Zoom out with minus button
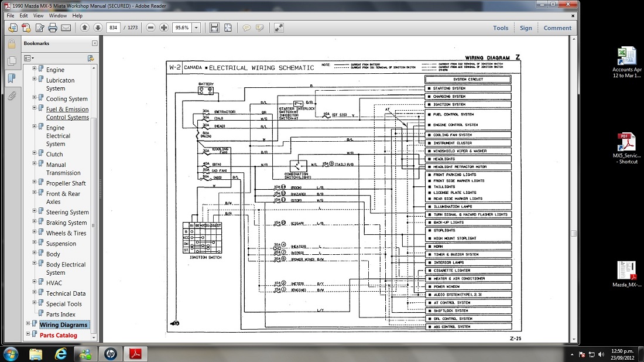 click(150, 28)
